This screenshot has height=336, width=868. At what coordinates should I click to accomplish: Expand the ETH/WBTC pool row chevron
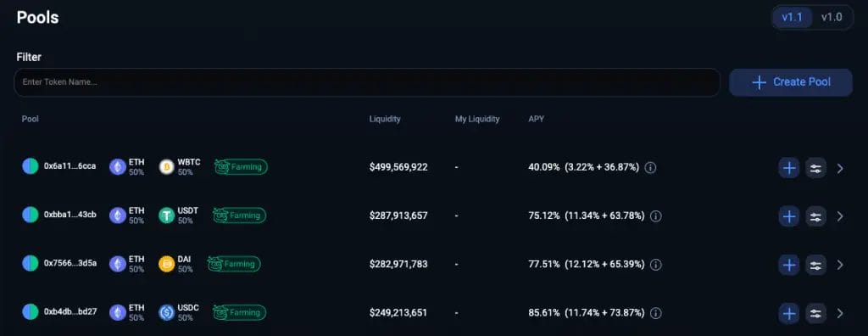click(840, 168)
